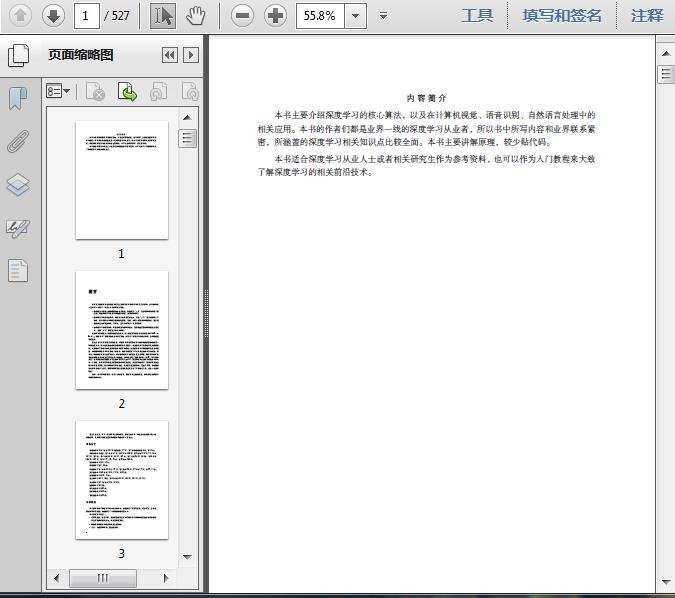Open the thumbnails options menu dropdown
The height and width of the screenshot is (598, 675).
point(58,91)
